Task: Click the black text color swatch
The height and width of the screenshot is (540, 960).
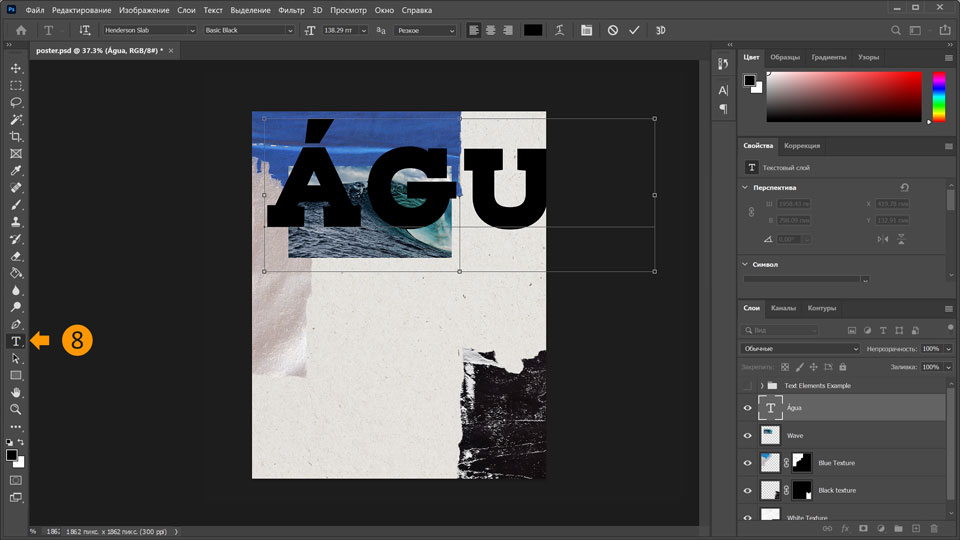Action: [533, 31]
